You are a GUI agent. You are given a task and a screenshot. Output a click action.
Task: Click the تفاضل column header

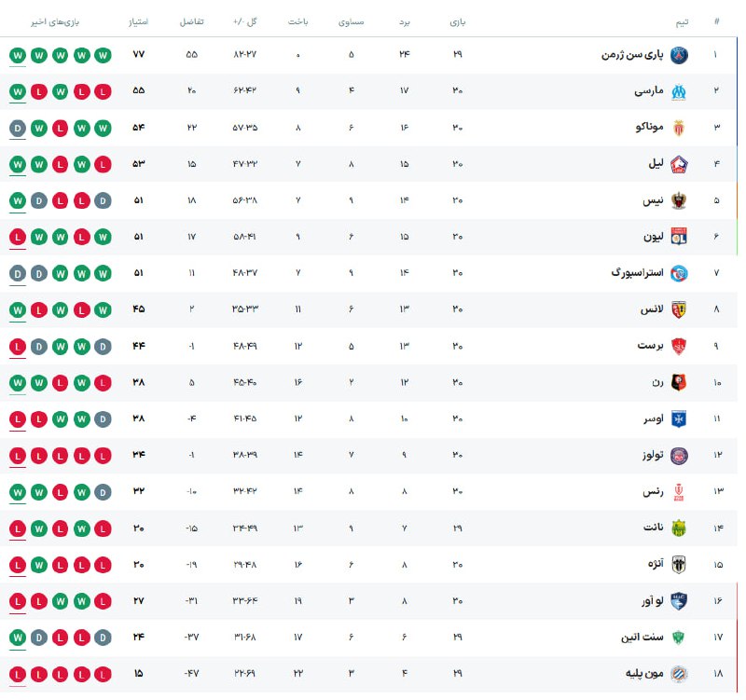pos(191,21)
